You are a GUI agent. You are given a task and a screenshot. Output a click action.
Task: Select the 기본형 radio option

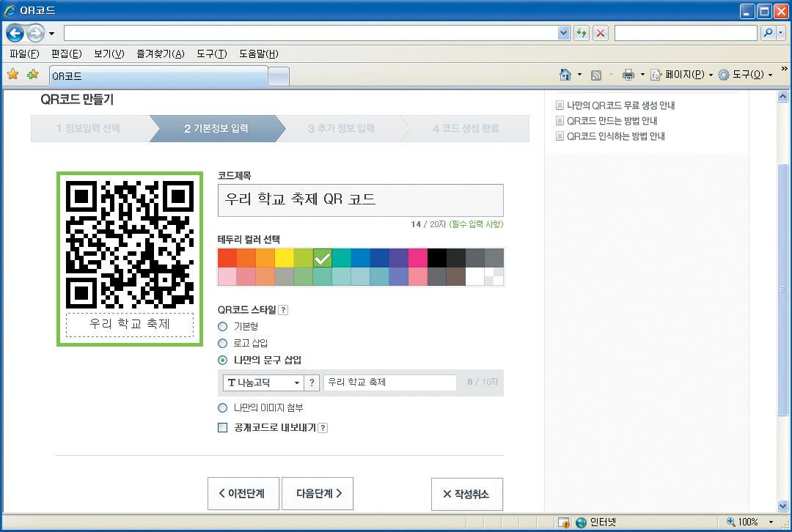(223, 326)
